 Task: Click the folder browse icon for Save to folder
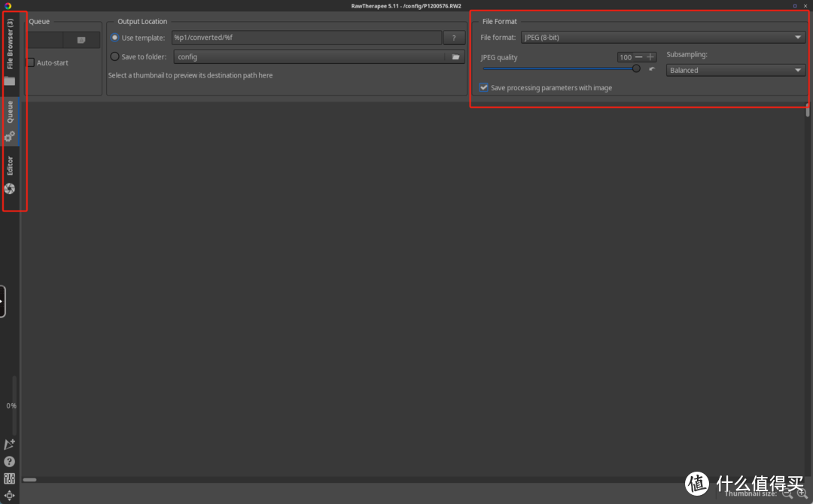(x=455, y=56)
